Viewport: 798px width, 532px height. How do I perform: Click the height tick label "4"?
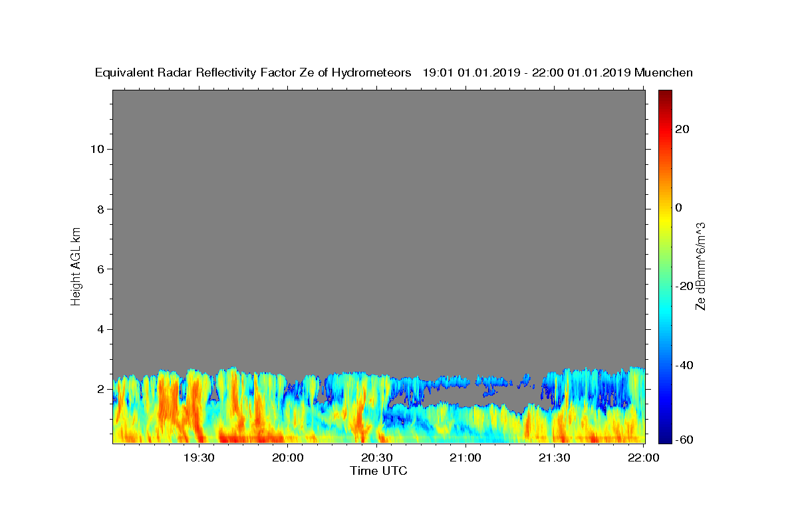(100, 329)
